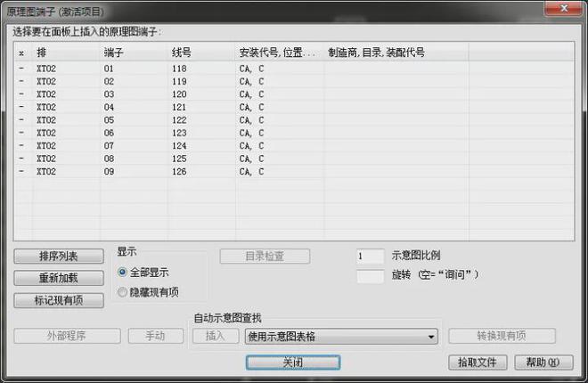Select the row with terminal 07
This screenshot has width=588, height=383.
coord(294,145)
